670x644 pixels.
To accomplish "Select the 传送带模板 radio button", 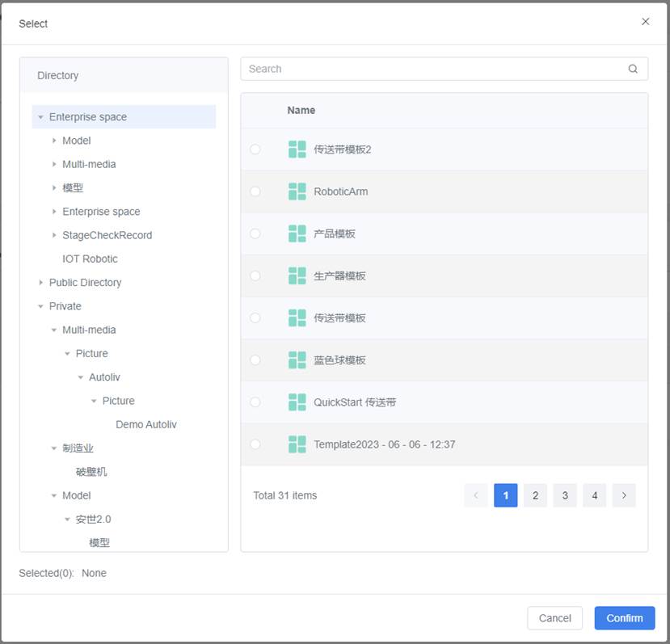I will click(255, 318).
